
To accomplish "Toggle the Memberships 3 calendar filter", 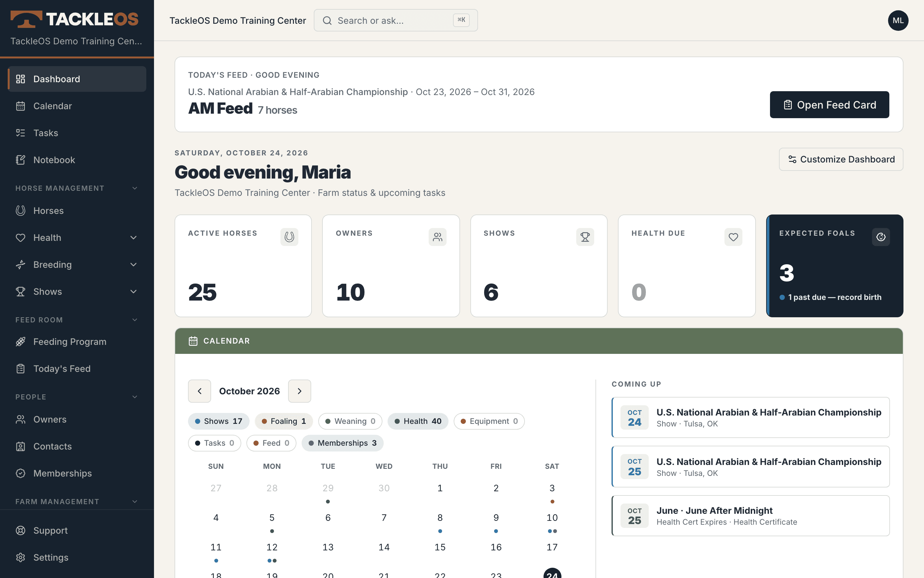I will [x=343, y=443].
